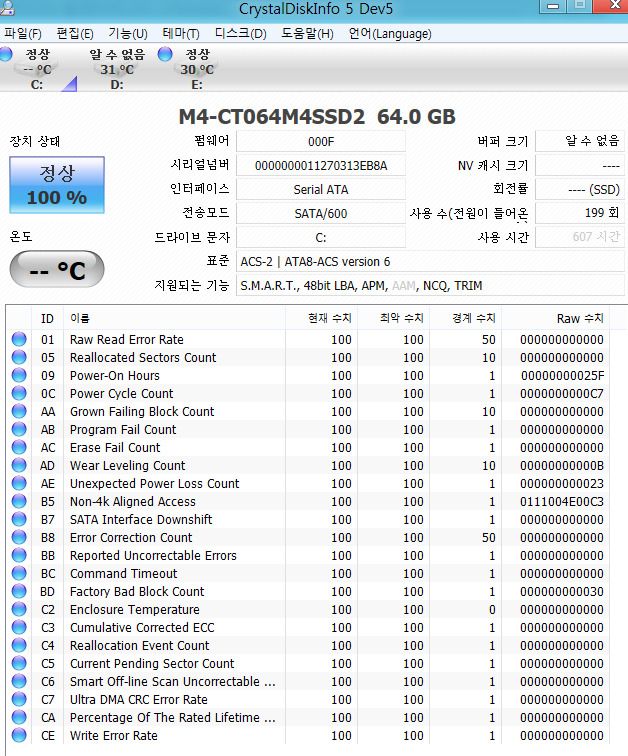Click the firmware field showing 000F
628x756 pixels.
[x=321, y=142]
